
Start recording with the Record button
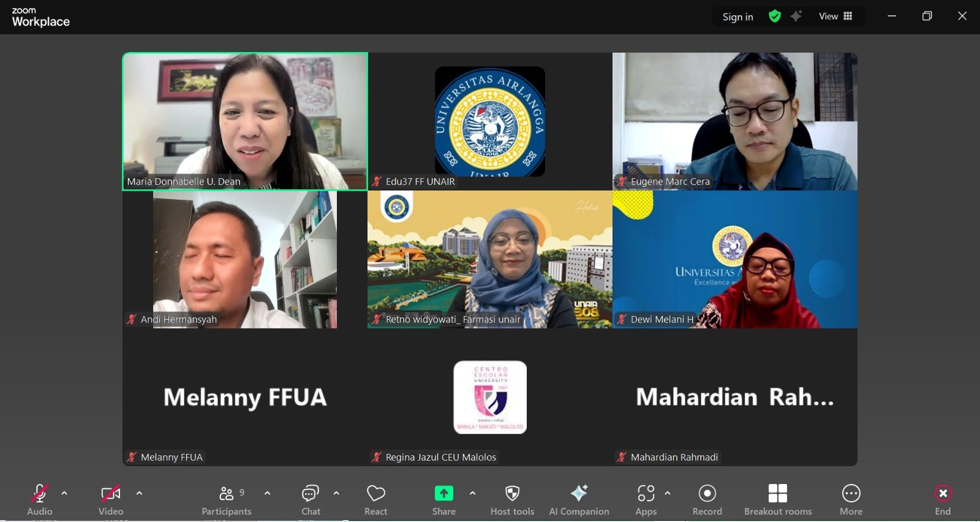pos(707,500)
